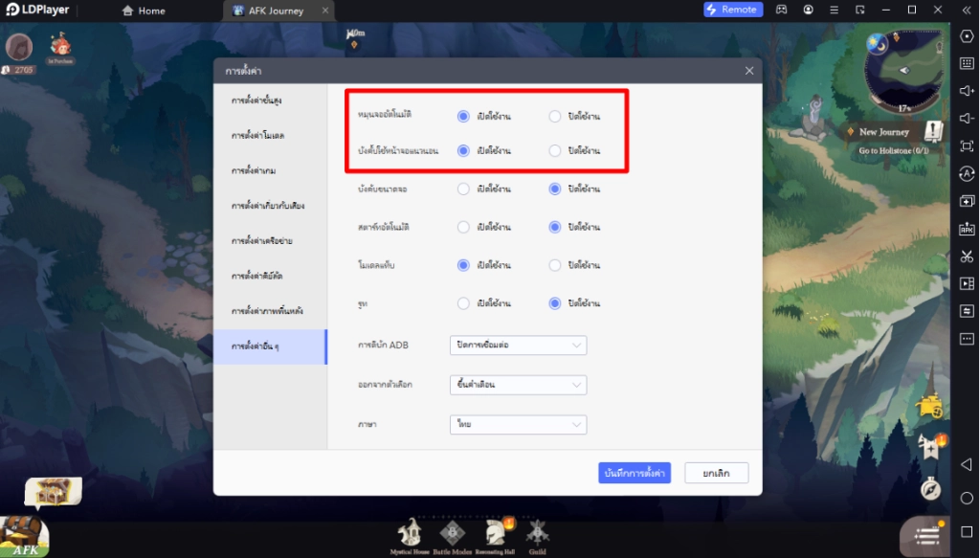Open the multi-instance screen-plus icon
Viewport: 980px width, 558px height.
tap(967, 201)
